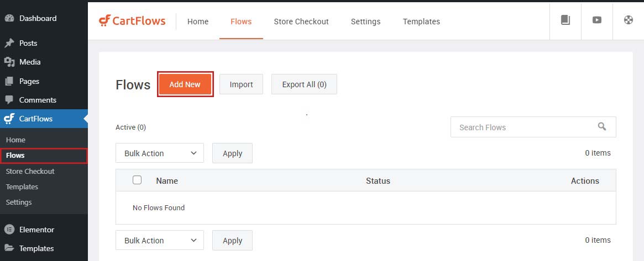Click the top 0 items count
Viewport: 644px width, 261px height.
pyautogui.click(x=598, y=153)
